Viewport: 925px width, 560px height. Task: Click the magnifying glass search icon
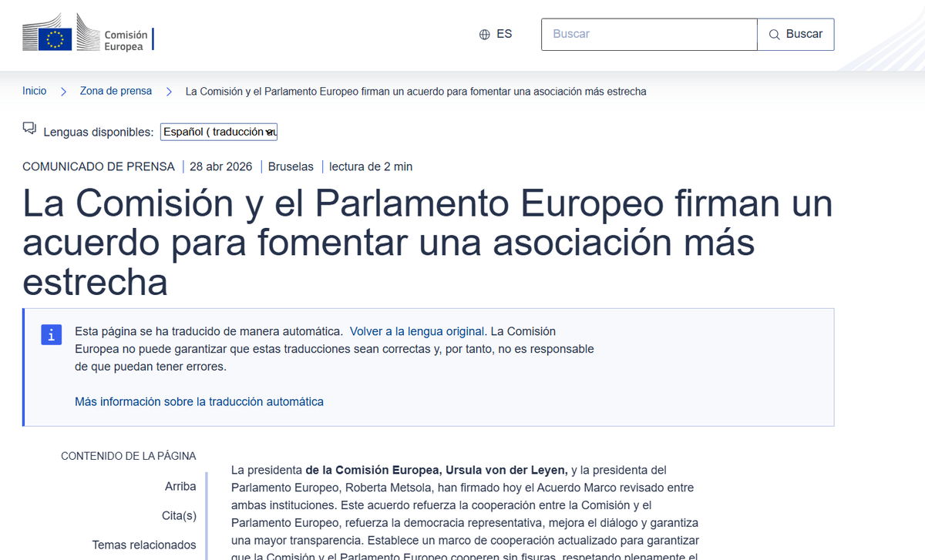774,35
